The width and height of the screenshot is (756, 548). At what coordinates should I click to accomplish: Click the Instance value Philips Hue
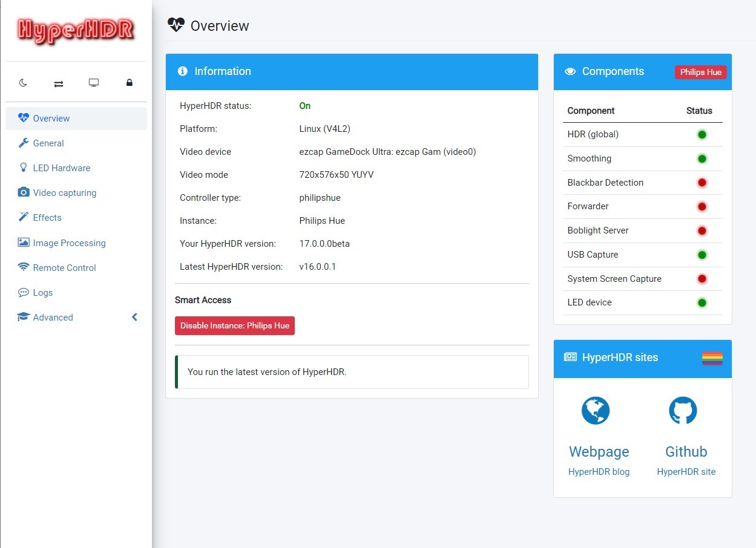pos(322,221)
